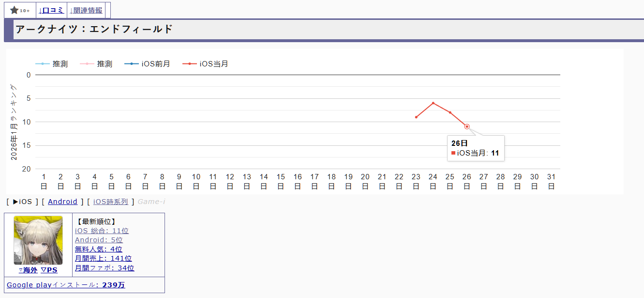The image size is (644, 298).
Task: Click the アークナイツ:エンドフィールド title heading
Action: pyautogui.click(x=94, y=29)
